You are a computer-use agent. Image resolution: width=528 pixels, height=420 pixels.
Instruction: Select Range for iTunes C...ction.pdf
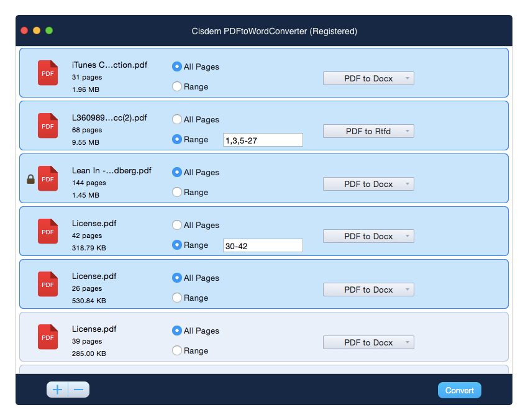coord(176,86)
